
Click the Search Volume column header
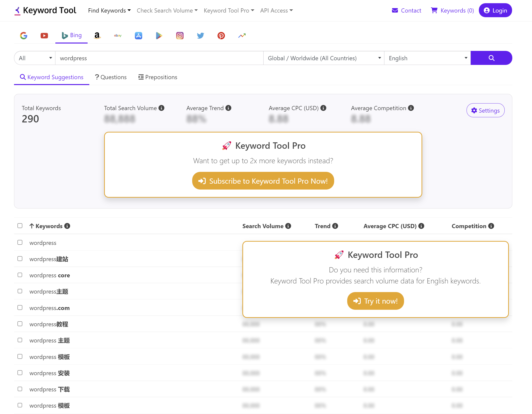(263, 226)
